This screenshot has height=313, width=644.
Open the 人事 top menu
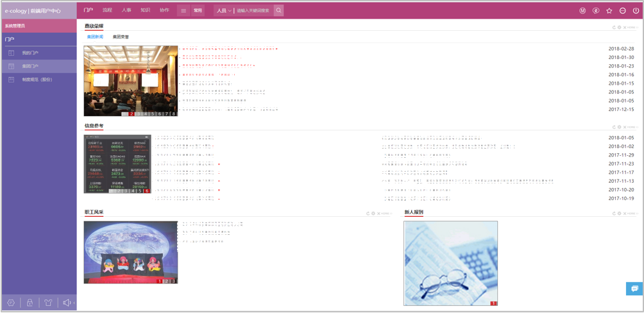[x=126, y=10]
